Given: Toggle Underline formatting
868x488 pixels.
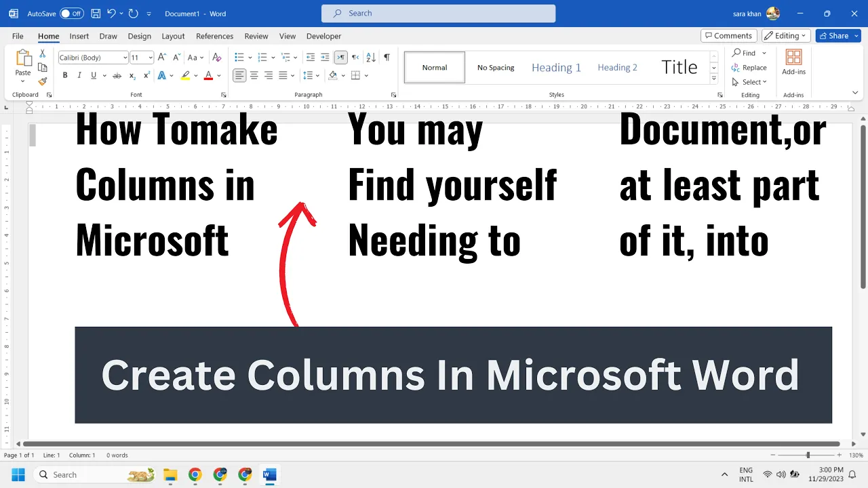Looking at the screenshot, I should tap(94, 75).
